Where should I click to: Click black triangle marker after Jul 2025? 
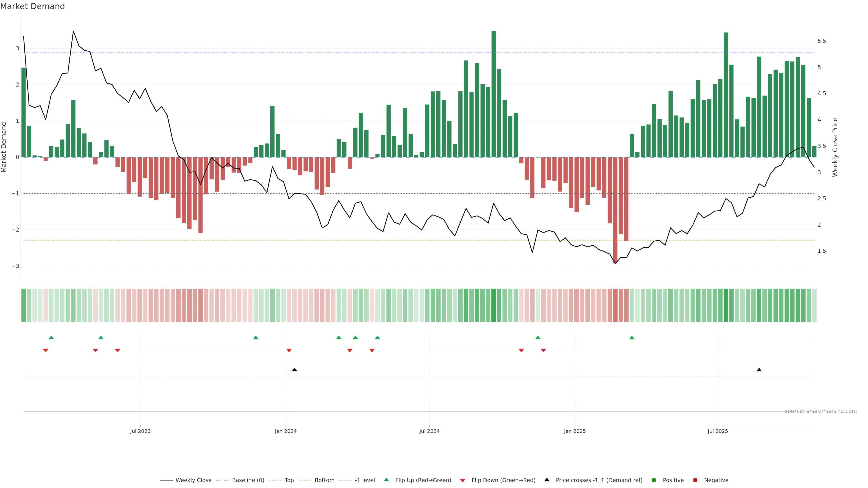coord(759,370)
